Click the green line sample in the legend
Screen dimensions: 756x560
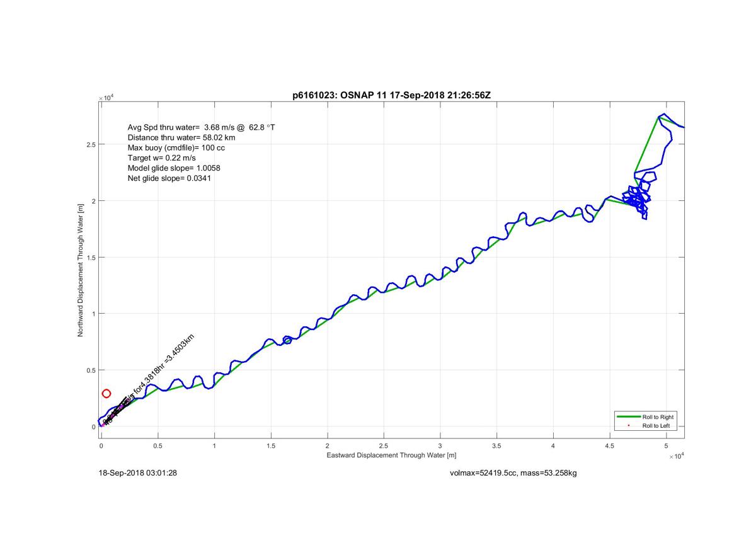click(x=628, y=417)
